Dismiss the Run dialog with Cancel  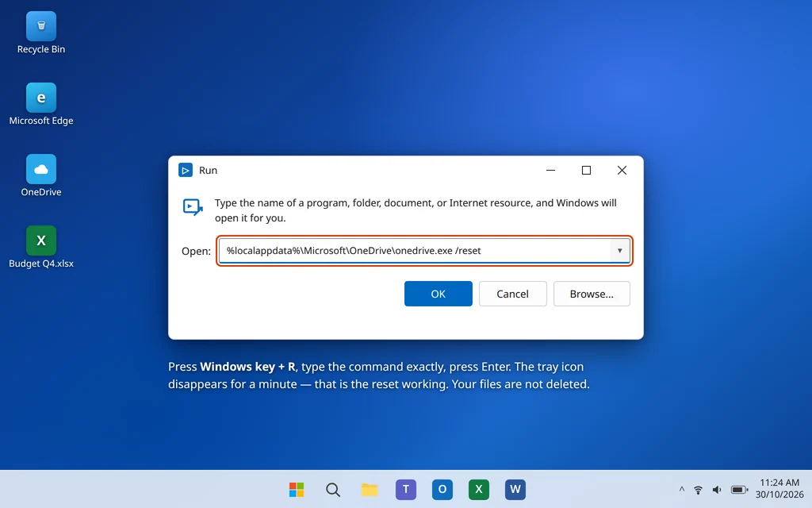pyautogui.click(x=513, y=294)
